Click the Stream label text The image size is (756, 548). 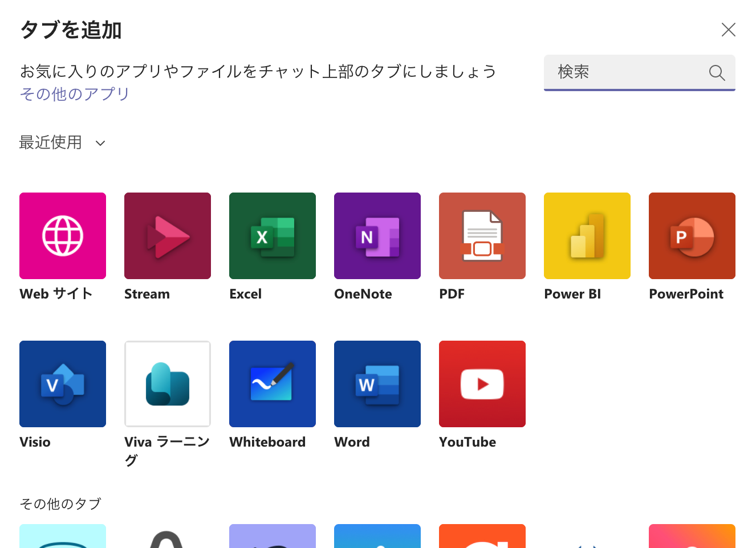pyautogui.click(x=147, y=294)
